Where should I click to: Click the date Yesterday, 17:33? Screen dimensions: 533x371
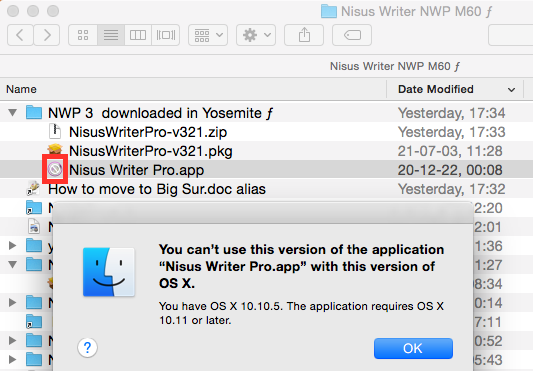[x=451, y=132]
